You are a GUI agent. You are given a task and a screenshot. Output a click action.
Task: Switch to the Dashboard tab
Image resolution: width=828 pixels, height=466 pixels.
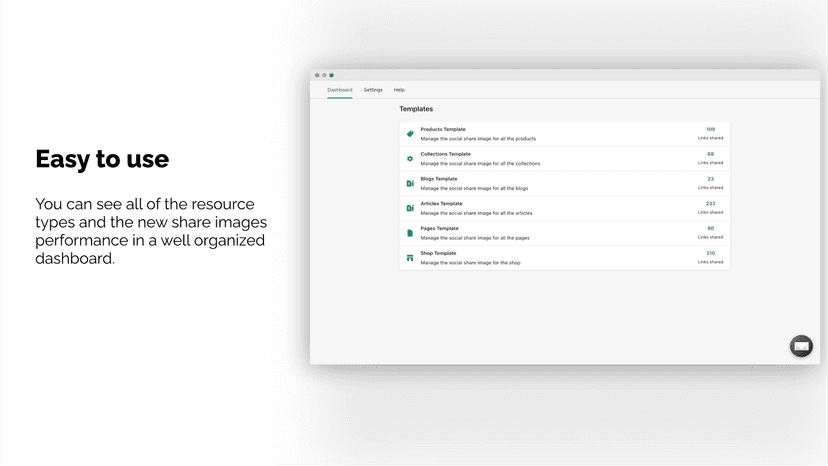340,90
